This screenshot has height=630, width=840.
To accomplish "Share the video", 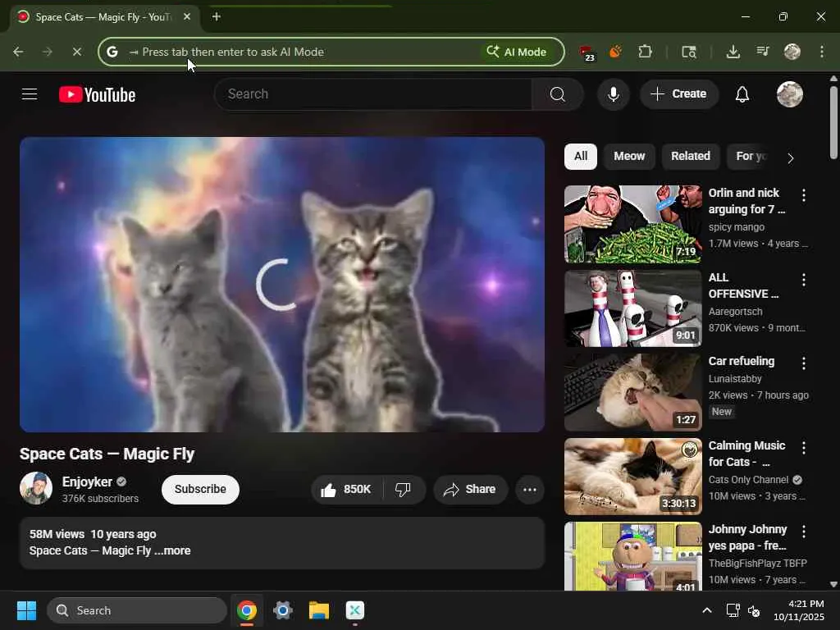I will [470, 489].
